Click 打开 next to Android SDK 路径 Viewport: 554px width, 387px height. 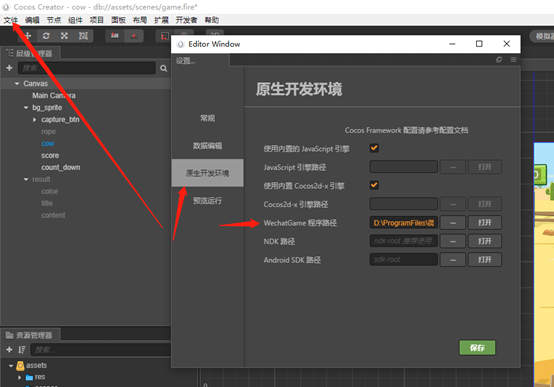[485, 260]
